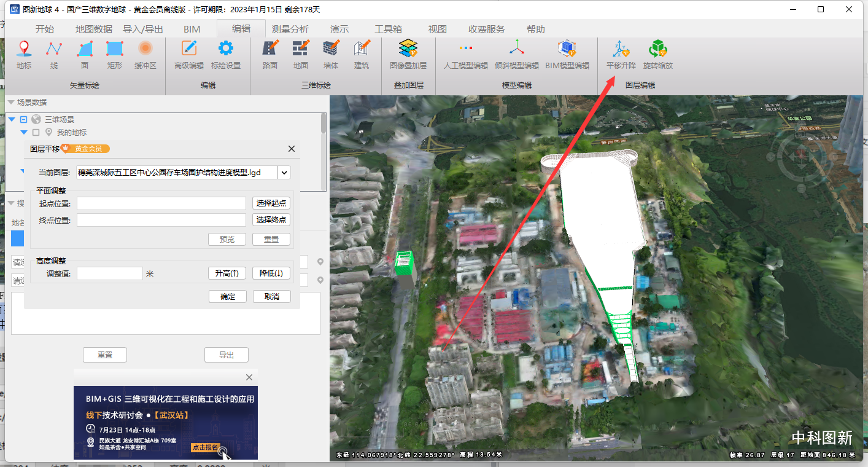Collapse the 我的地标 tree node
The image size is (868, 467).
coord(24,132)
